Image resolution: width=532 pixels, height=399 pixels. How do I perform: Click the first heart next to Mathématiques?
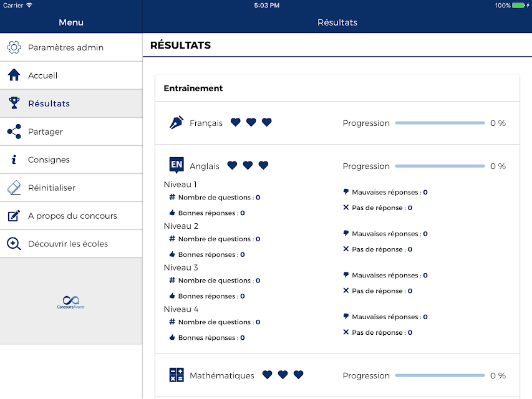268,375
